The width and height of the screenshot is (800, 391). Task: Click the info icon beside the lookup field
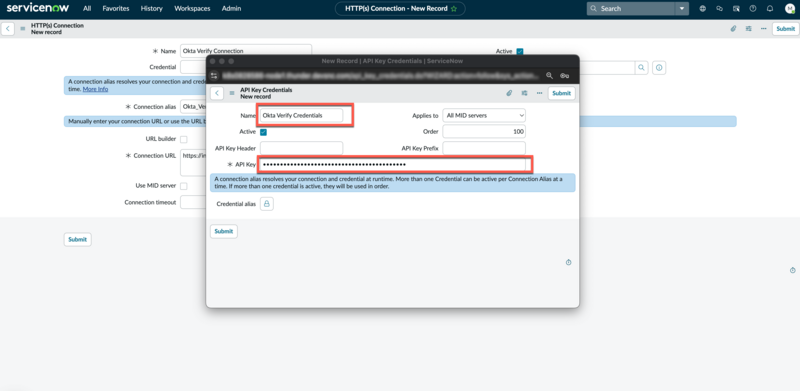tap(659, 67)
